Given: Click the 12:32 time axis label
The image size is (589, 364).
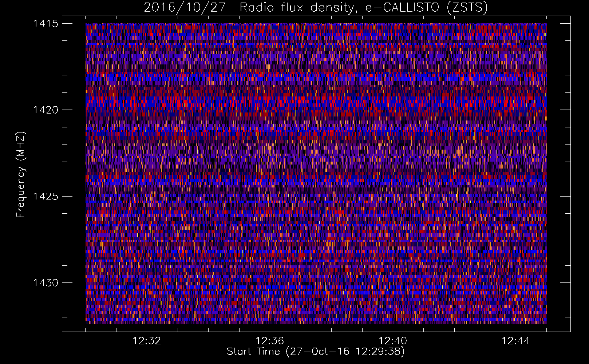Looking at the screenshot, I should (147, 341).
